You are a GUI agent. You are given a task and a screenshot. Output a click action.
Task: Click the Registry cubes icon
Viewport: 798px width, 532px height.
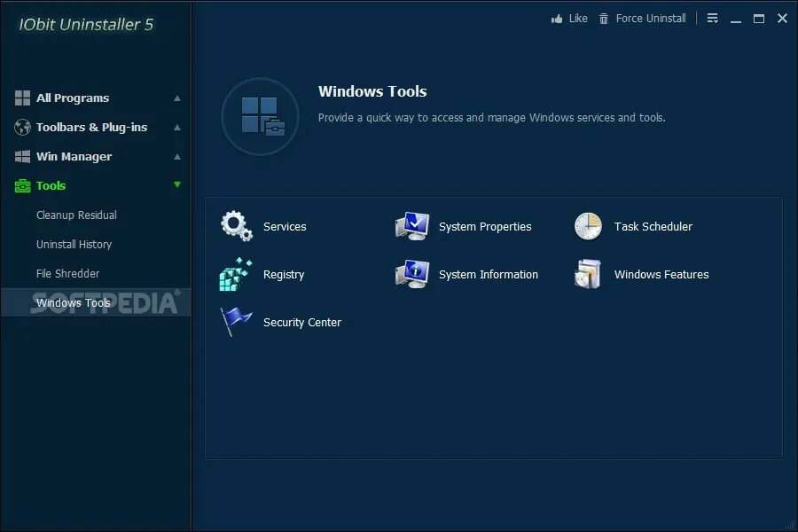pyautogui.click(x=236, y=274)
